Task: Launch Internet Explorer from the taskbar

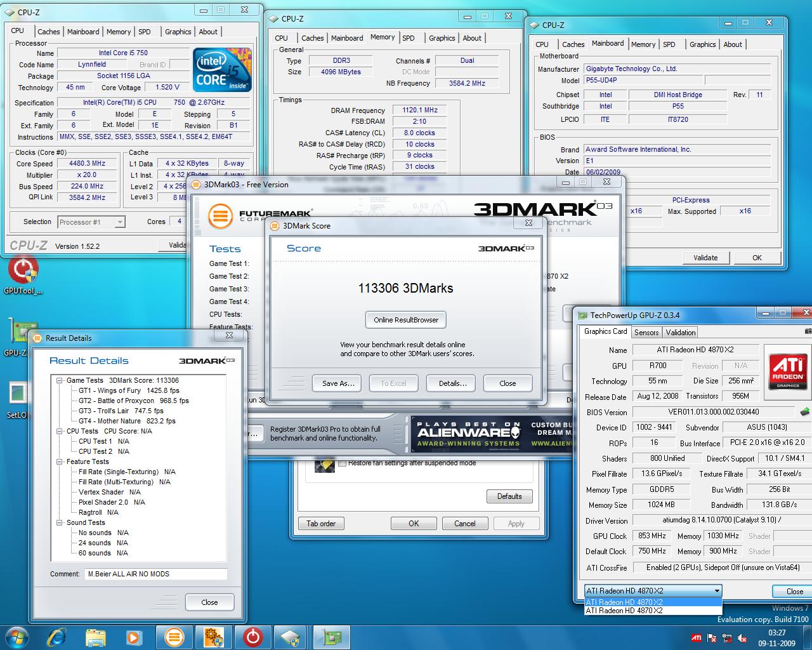Action: (x=56, y=636)
